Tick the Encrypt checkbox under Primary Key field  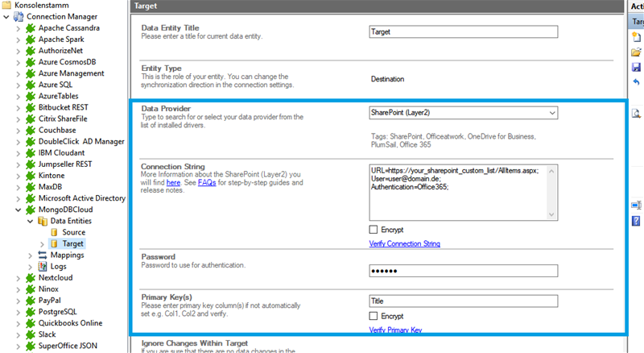click(374, 316)
